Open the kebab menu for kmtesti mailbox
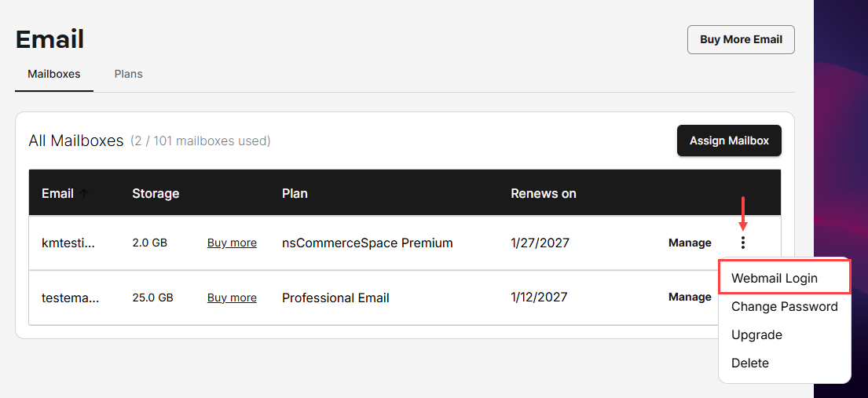868x398 pixels. click(743, 243)
